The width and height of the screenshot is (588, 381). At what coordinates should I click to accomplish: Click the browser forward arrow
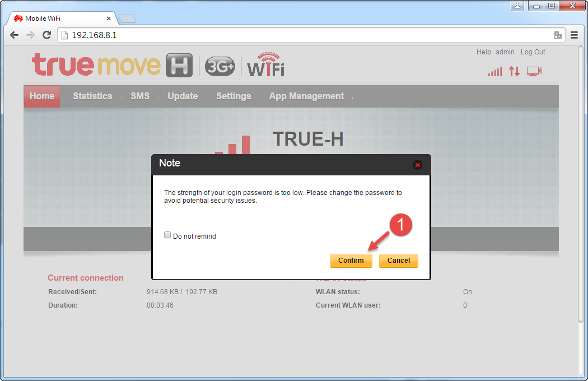[x=30, y=35]
